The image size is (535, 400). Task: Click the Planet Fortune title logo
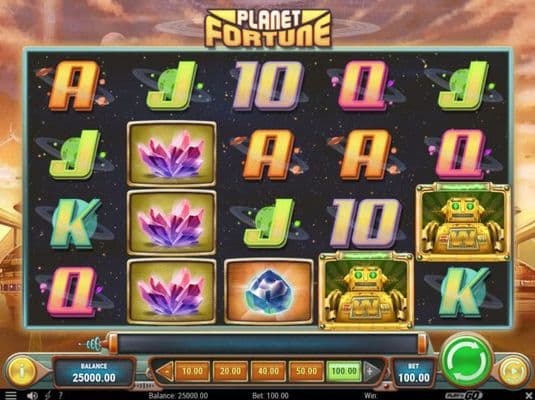pos(268,28)
